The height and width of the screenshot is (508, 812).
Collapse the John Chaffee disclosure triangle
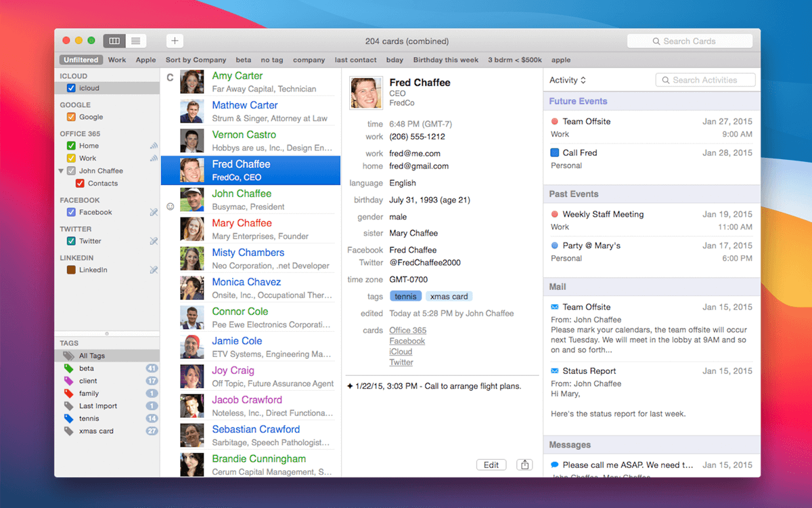click(x=62, y=171)
